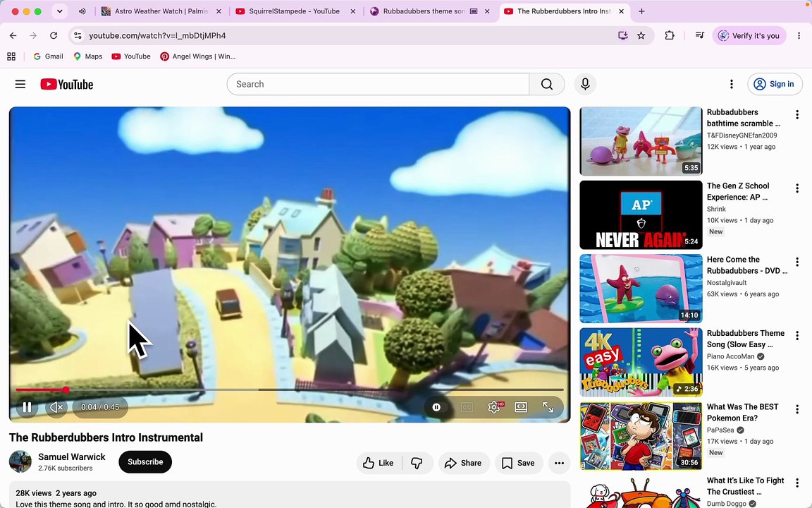Image resolution: width=812 pixels, height=508 pixels.
Task: Like the video
Action: tap(379, 463)
